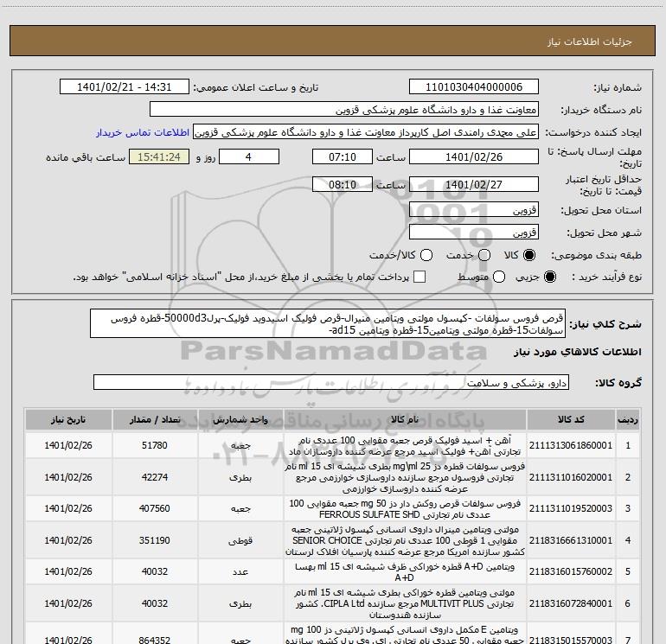Click the unit قوطی in row 4
Screen dimensions: 666x644
[240, 540]
